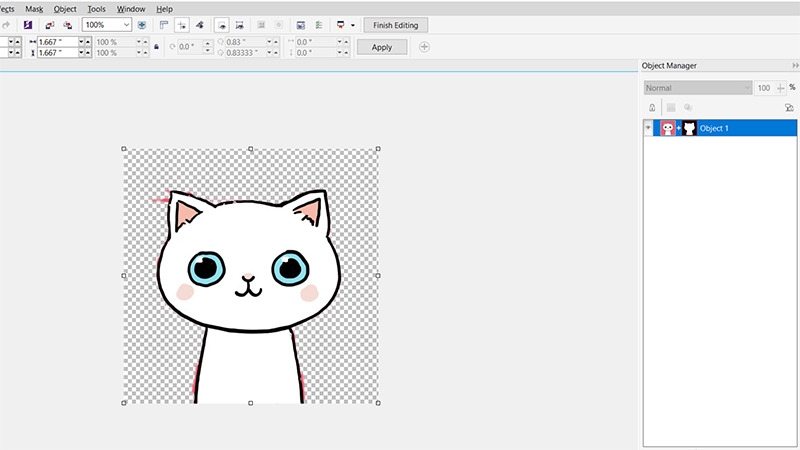Toggle the lock ratio padlock icon

click(157, 47)
